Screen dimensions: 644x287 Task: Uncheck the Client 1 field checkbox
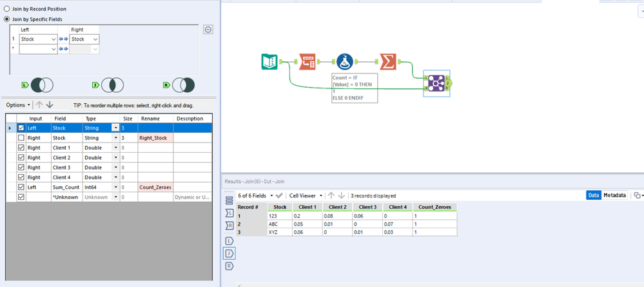click(x=21, y=148)
